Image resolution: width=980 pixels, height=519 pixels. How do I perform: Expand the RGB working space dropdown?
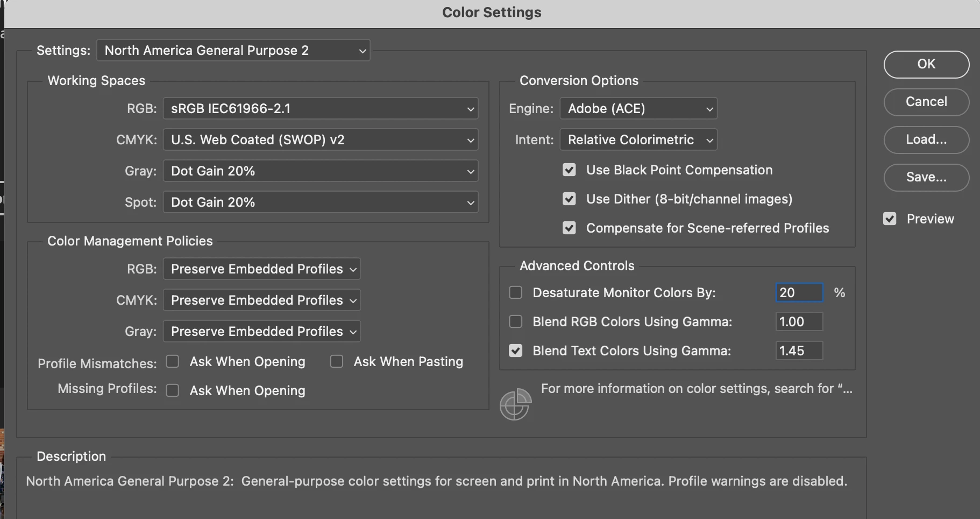321,108
